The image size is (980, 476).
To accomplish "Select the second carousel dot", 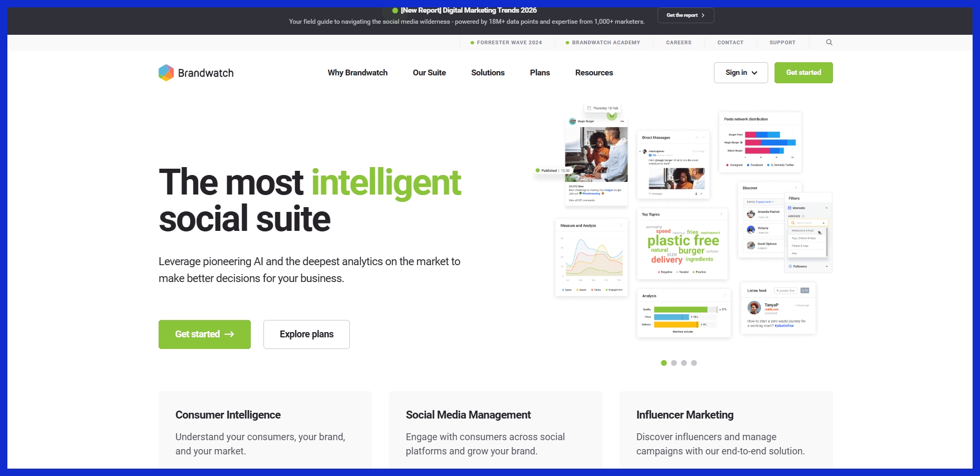I will (674, 363).
